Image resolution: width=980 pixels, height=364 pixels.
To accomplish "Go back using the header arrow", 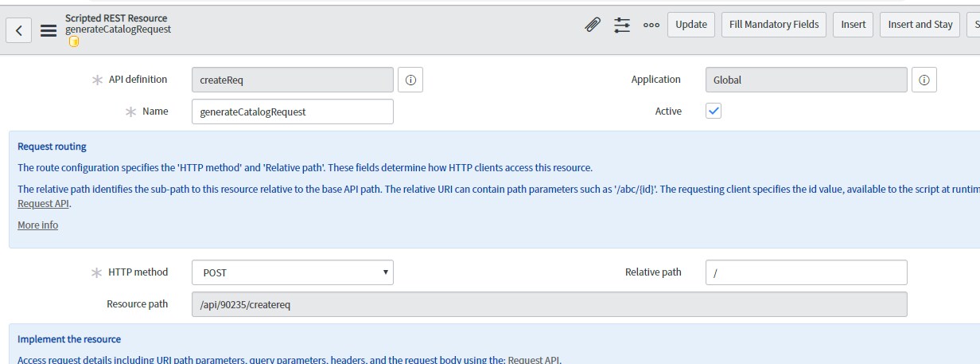I will click(x=19, y=30).
